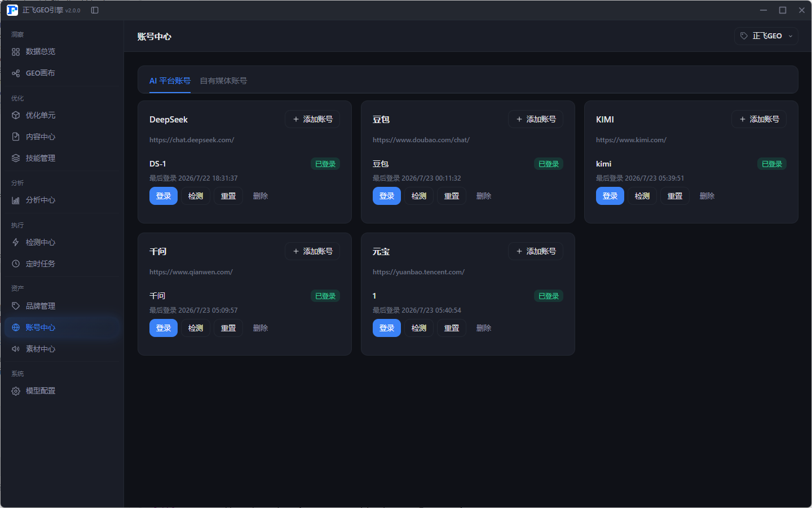Image resolution: width=812 pixels, height=508 pixels.
Task: Click 登录 in the 元宝 card
Action: [387, 328]
